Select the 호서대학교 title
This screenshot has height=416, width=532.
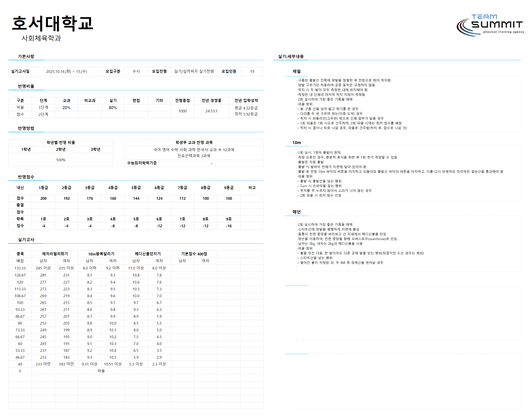pyautogui.click(x=52, y=23)
